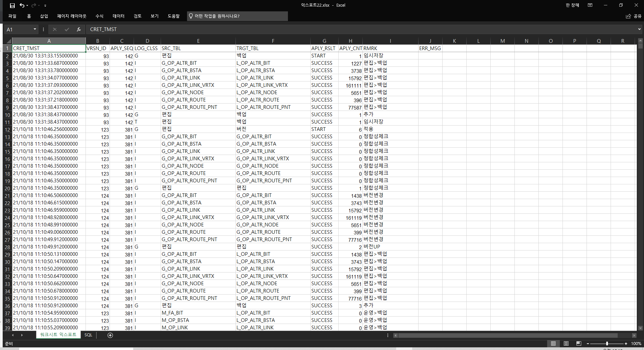This screenshot has height=350, width=644.
Task: Click the user account name 한 창헤
Action: click(572, 5)
